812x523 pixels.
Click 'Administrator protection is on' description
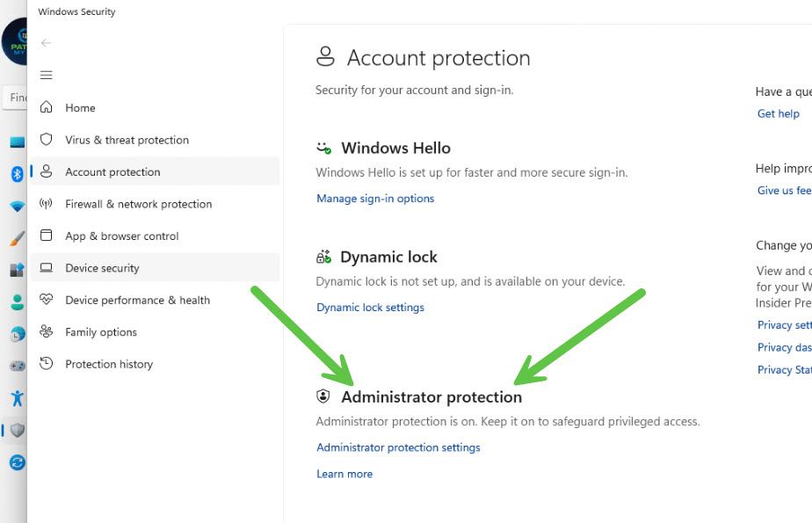click(x=508, y=422)
